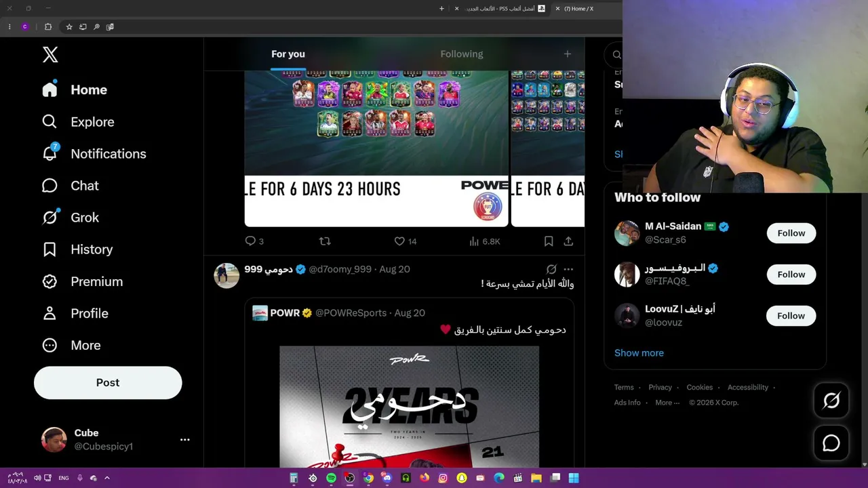The image size is (868, 488).
Task: Click the purple browser profile icon
Action: [x=25, y=27]
